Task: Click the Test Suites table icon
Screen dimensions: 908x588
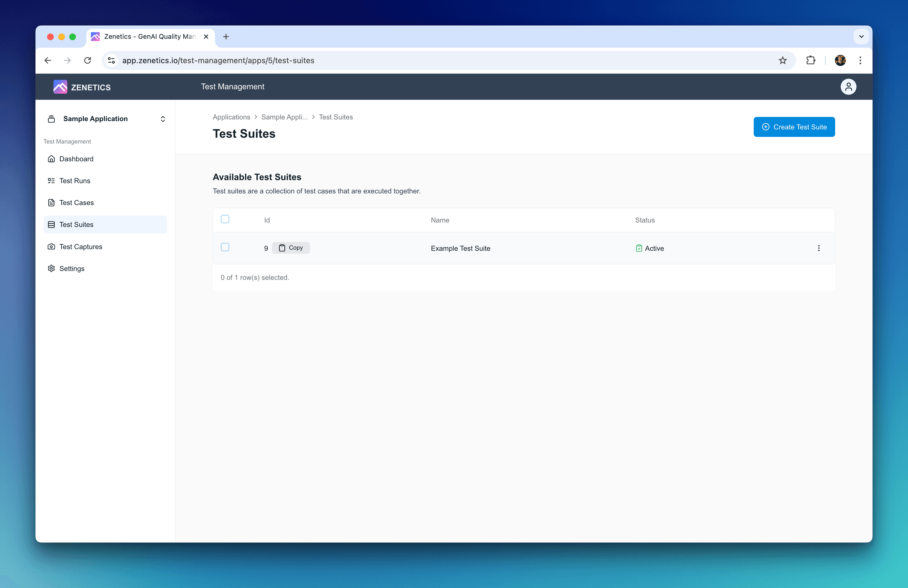Action: click(52, 224)
